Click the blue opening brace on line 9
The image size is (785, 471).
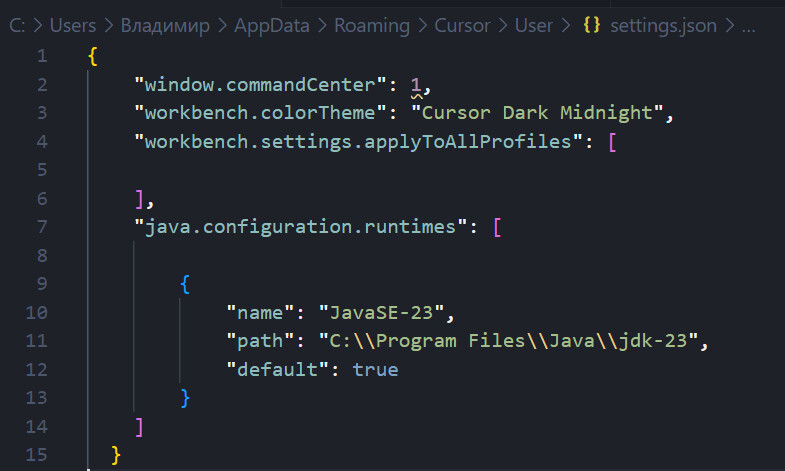185,284
